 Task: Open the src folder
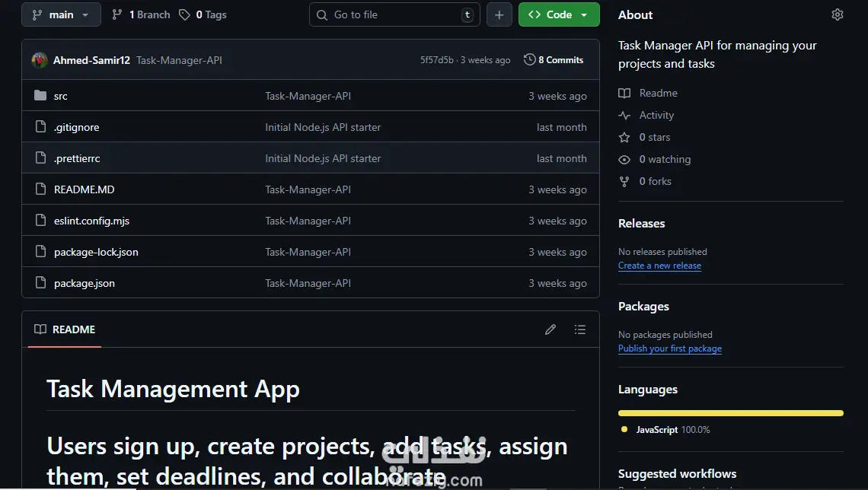pyautogui.click(x=61, y=96)
